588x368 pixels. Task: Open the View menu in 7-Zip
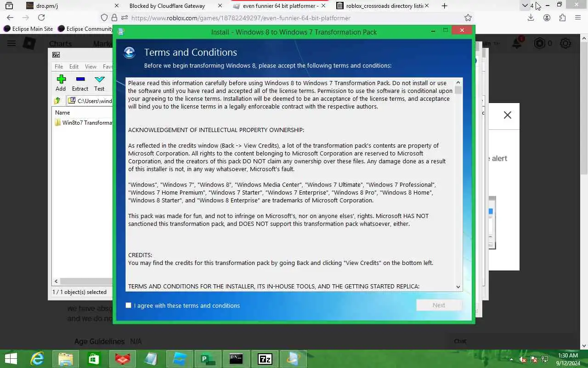point(90,67)
